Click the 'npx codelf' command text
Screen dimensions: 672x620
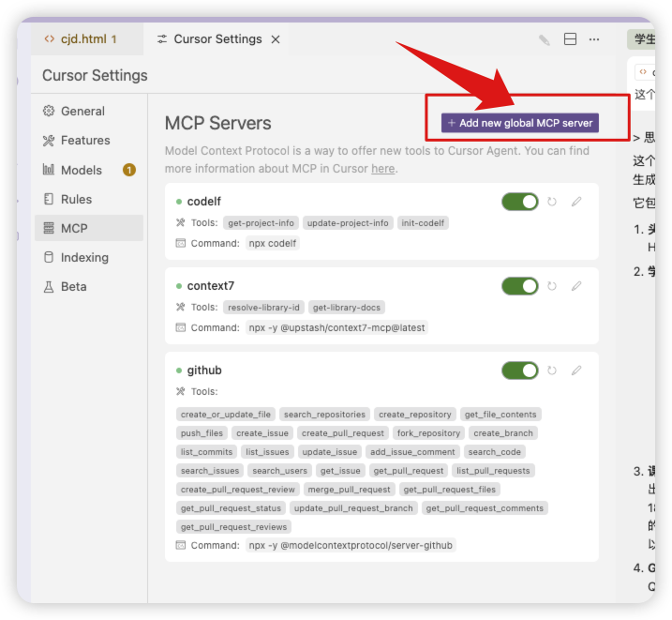pos(273,243)
